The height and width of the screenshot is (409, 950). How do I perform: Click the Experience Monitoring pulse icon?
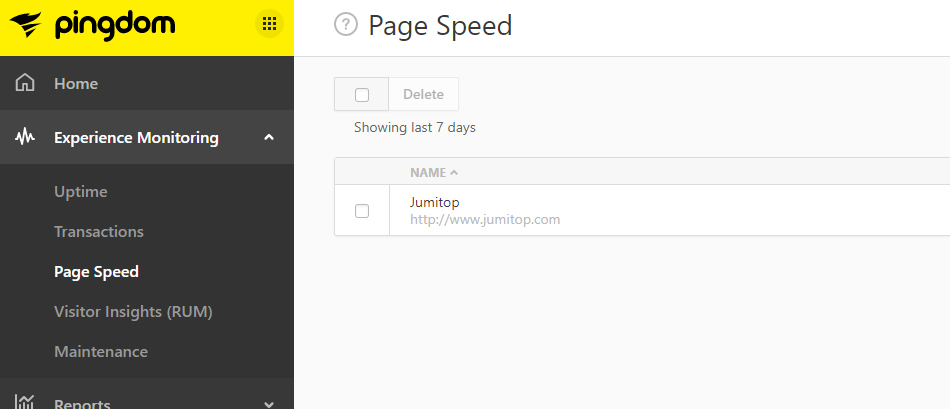pyautogui.click(x=27, y=137)
